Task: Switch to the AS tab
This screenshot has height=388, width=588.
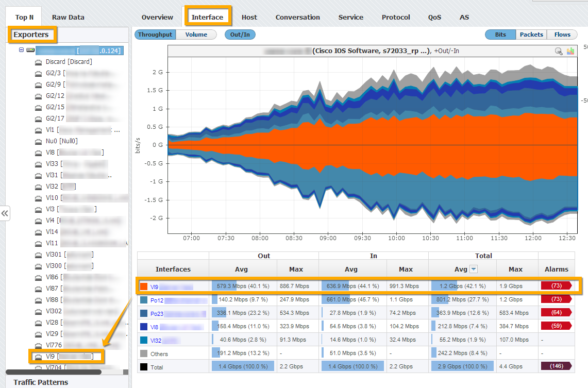Action: click(464, 17)
